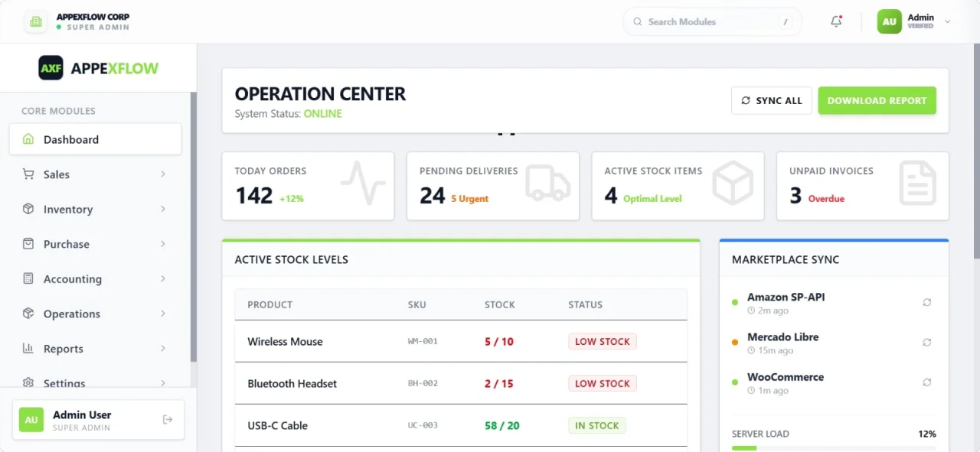Click the AppexFlow Corp building icon

36,21
